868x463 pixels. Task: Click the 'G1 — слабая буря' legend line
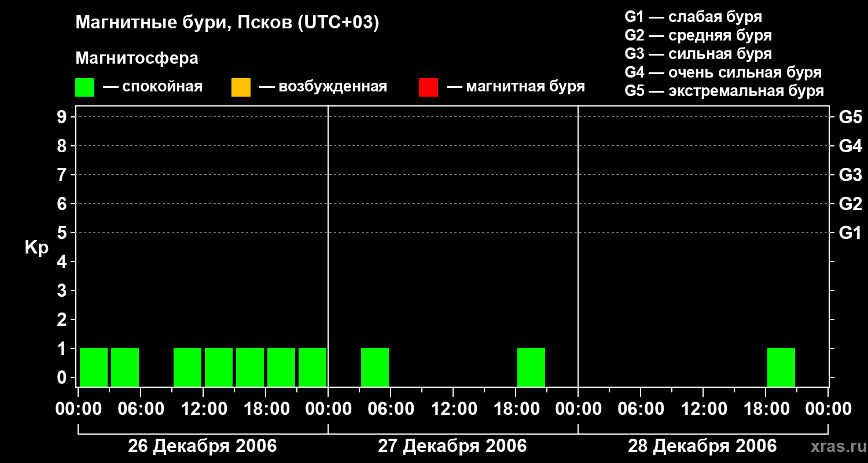click(x=693, y=16)
